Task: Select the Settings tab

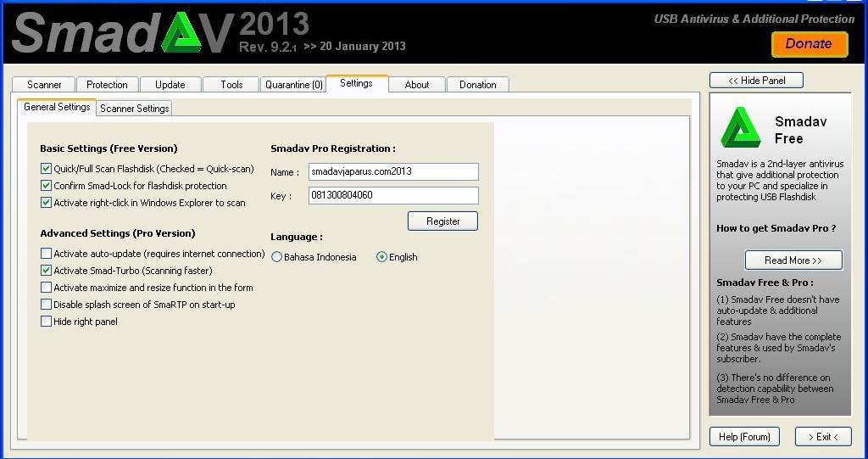Action: tap(357, 83)
